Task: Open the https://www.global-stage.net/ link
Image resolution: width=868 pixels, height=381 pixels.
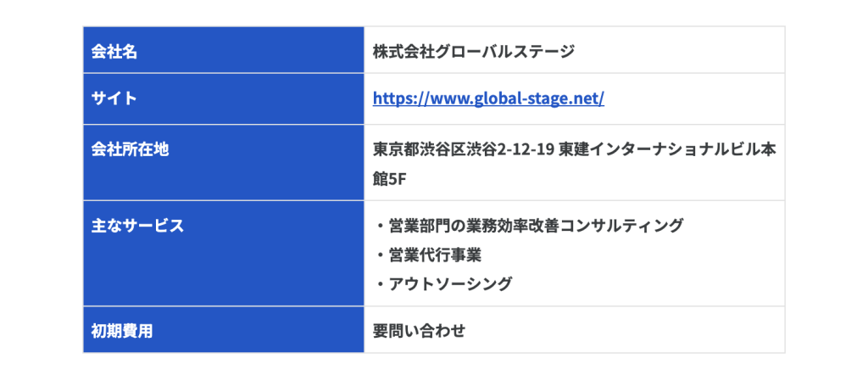Action: [x=488, y=98]
